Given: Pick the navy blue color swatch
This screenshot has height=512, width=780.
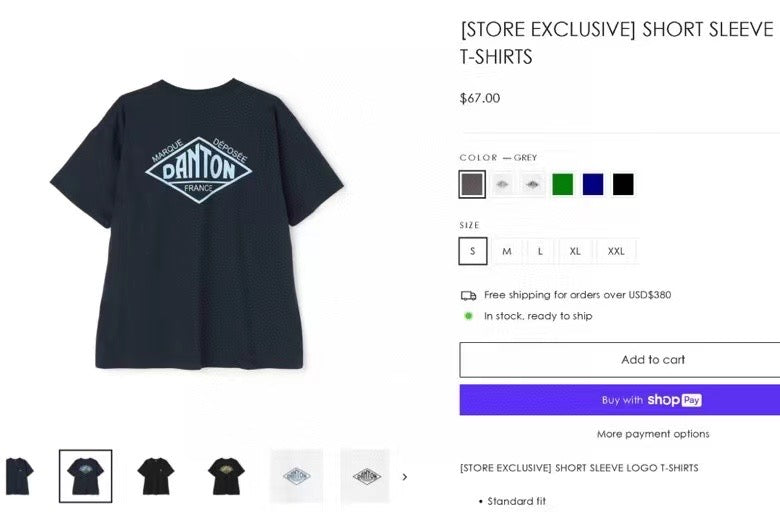Looking at the screenshot, I should click(592, 184).
